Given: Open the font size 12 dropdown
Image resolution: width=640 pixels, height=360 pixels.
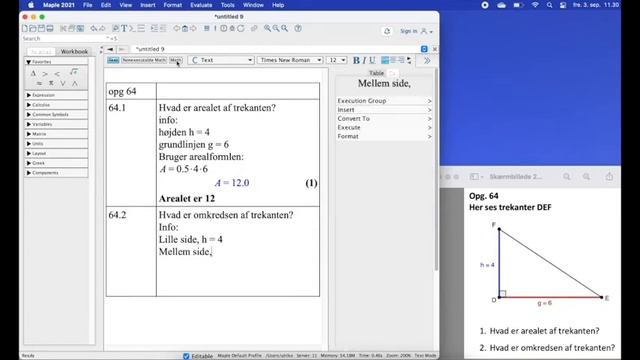Looking at the screenshot, I should click(337, 60).
